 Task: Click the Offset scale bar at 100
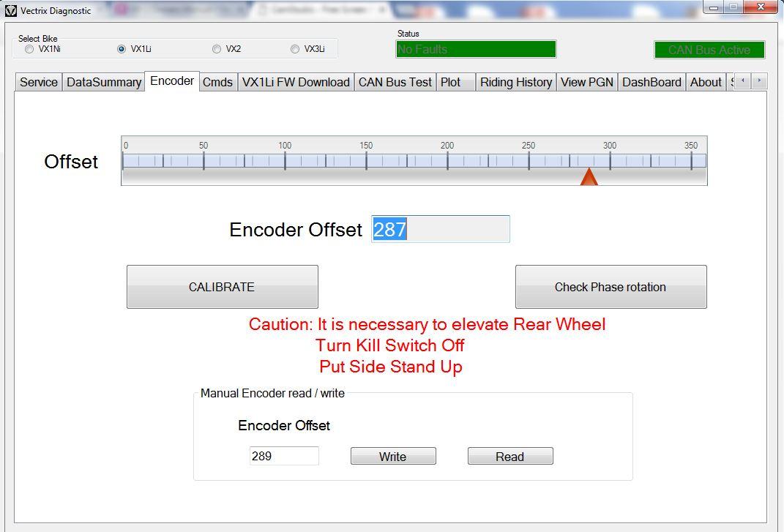tap(285, 161)
